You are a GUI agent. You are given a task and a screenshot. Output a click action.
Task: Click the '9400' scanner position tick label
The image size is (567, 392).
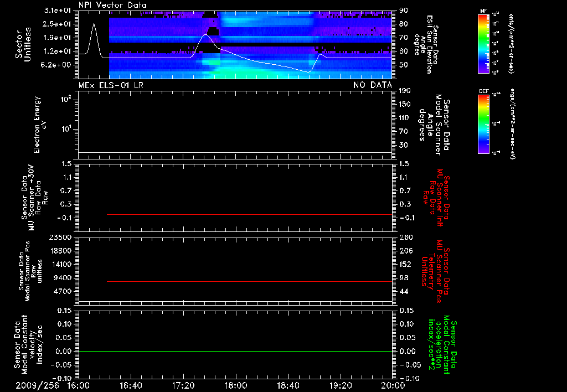click(x=63, y=278)
